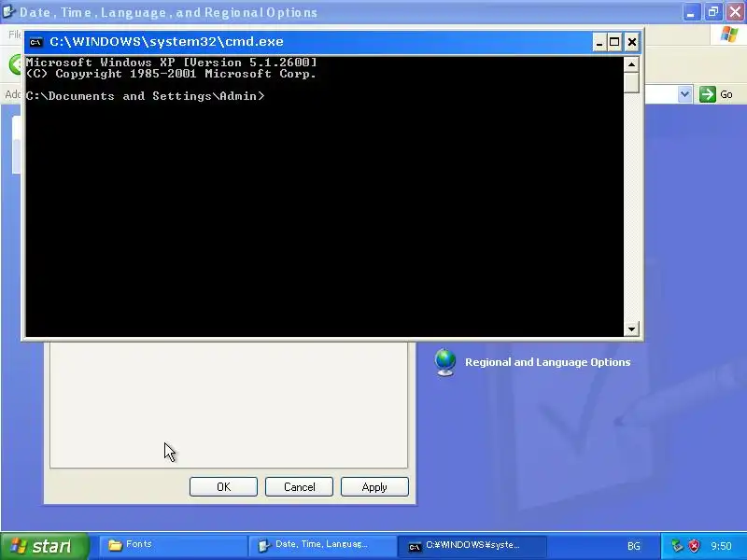747x560 pixels.
Task: Click cmd scrollbar down arrow
Action: pyautogui.click(x=632, y=329)
